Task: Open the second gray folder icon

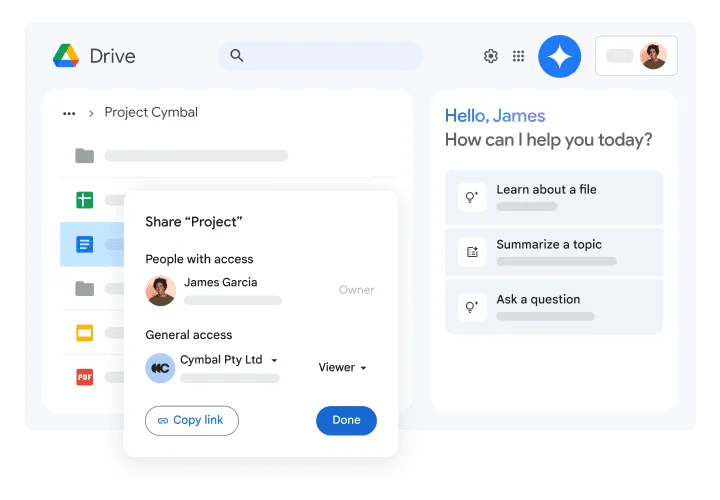Action: tap(84, 289)
